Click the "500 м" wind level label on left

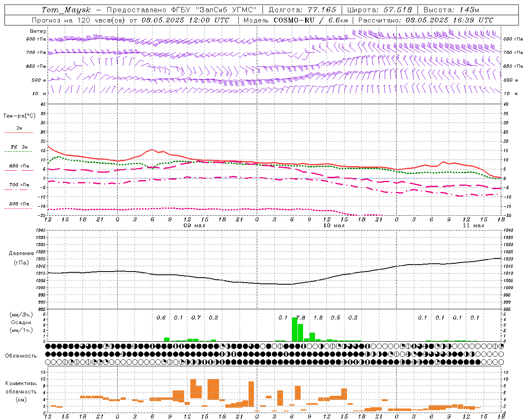click(39, 80)
